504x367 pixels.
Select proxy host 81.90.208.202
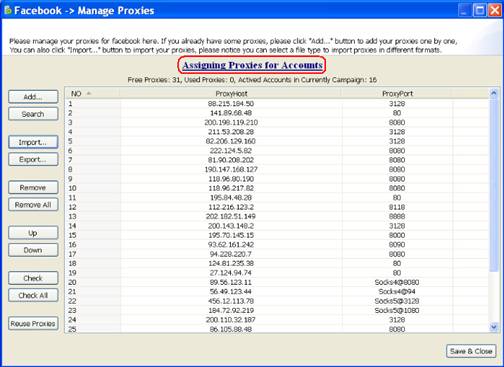pyautogui.click(x=231, y=160)
